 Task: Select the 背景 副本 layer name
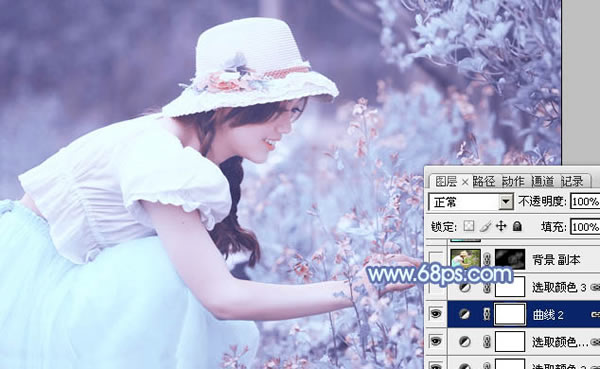click(556, 260)
